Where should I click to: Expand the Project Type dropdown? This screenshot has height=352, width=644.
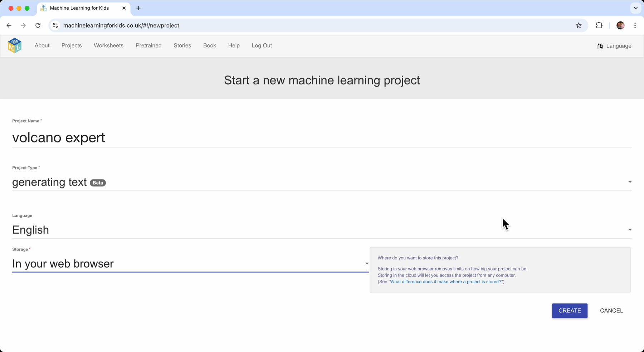pos(629,182)
